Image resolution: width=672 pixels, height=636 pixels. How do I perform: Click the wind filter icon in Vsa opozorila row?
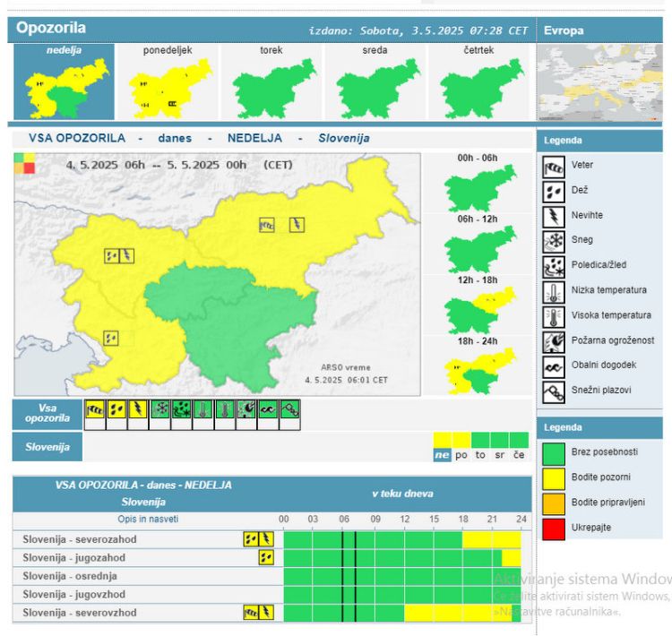tap(95, 410)
